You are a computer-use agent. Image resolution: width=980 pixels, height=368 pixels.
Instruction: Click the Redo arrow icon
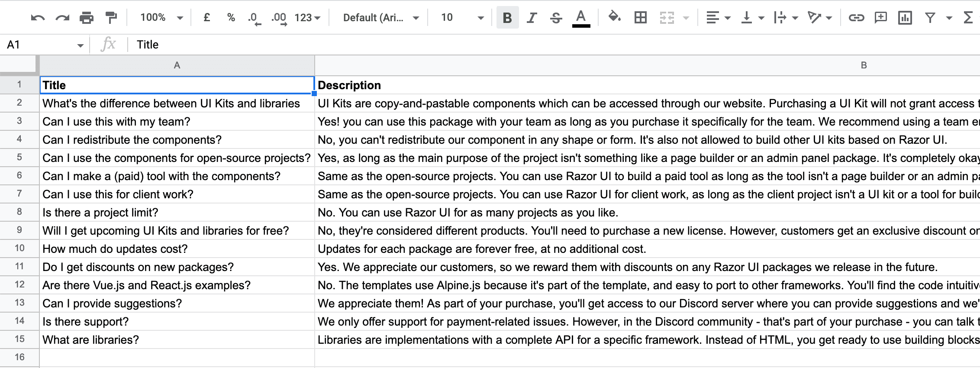pos(62,18)
